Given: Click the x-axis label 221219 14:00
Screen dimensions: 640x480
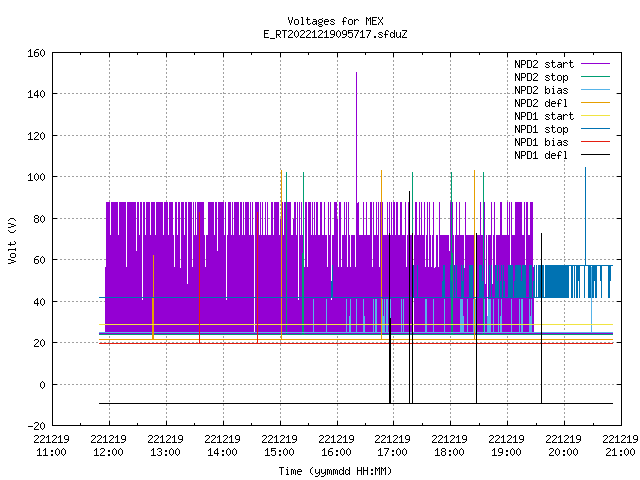Looking at the screenshot, I should 222,446.
